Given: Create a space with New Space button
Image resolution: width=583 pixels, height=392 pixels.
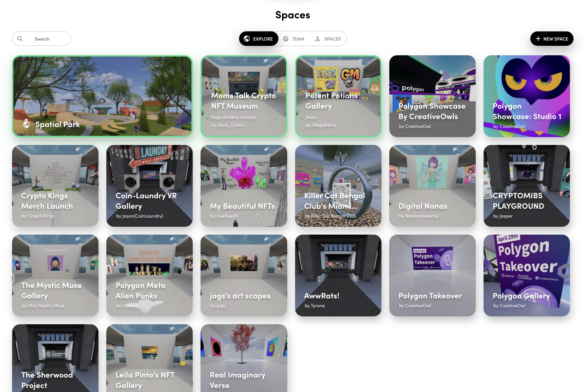Looking at the screenshot, I should pos(552,39).
